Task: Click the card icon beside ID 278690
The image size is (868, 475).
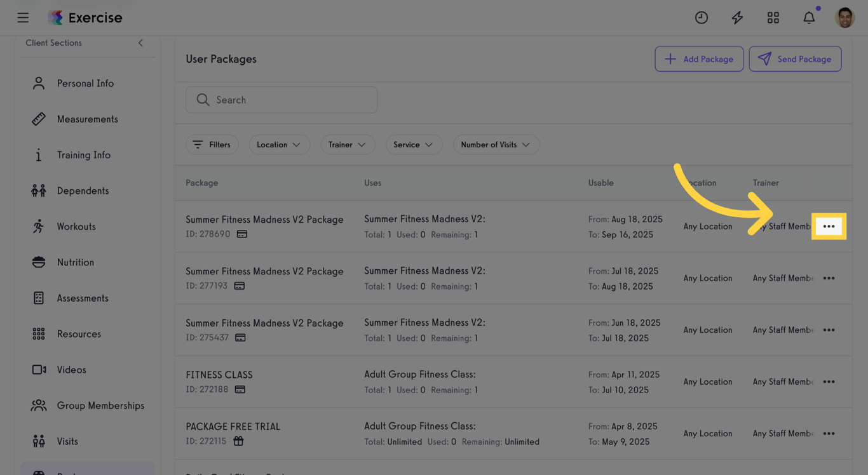Action: point(242,234)
